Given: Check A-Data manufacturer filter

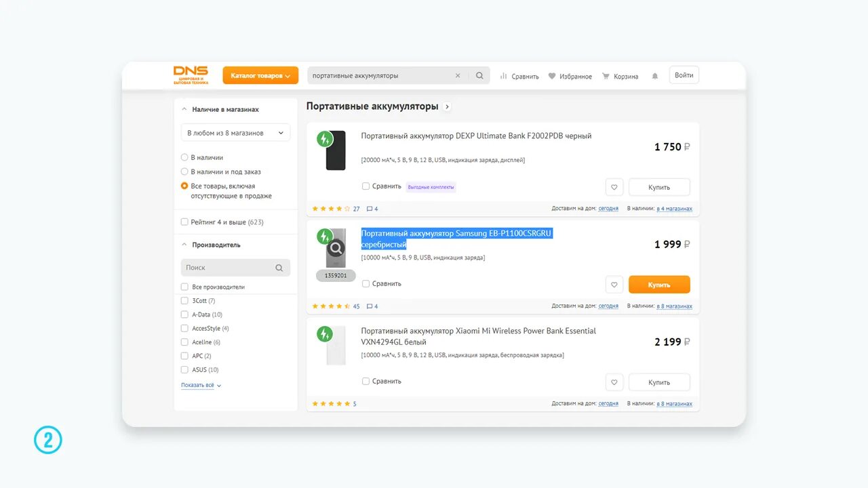Looking at the screenshot, I should click(184, 314).
